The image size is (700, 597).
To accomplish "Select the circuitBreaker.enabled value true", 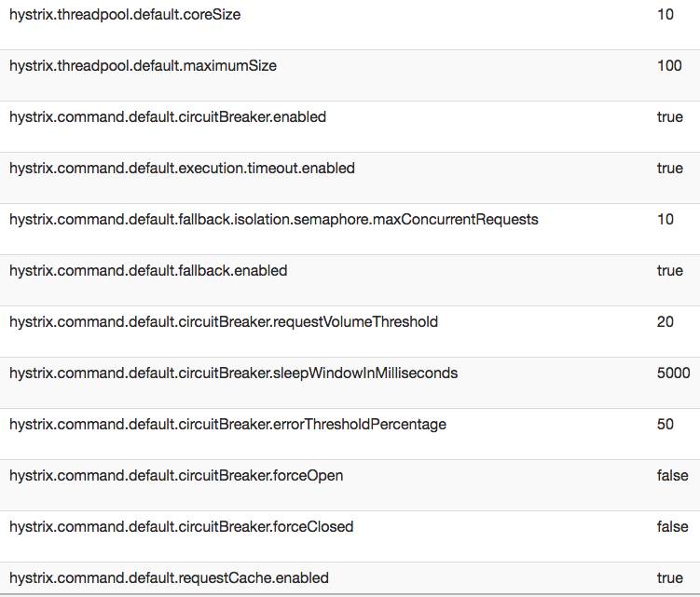I will (x=669, y=117).
